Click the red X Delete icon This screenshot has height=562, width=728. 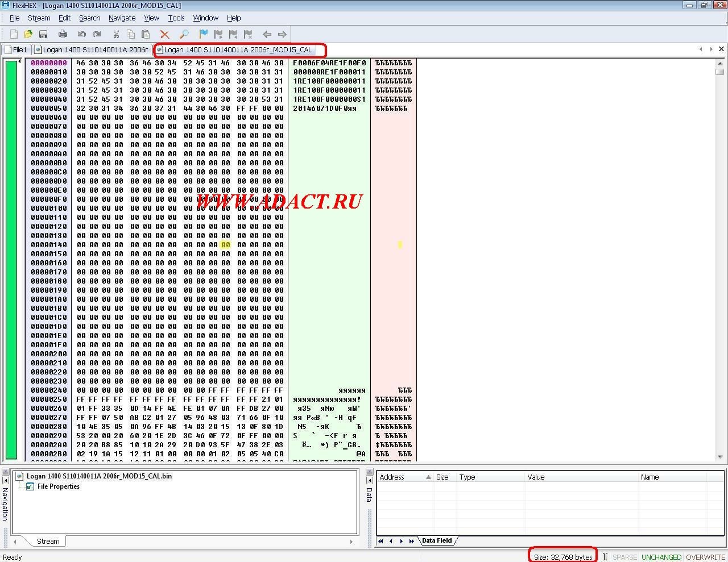tap(164, 34)
